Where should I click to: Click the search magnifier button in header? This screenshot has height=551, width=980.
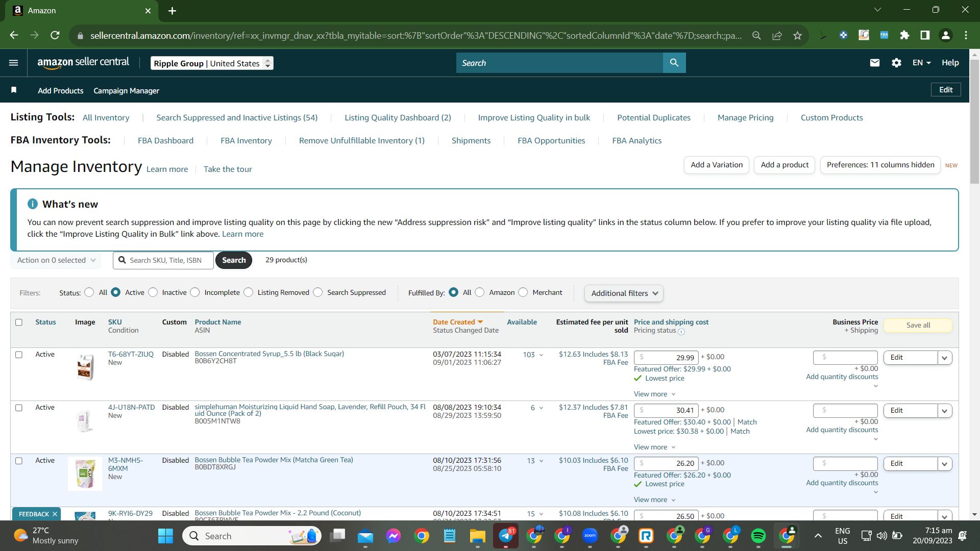coord(674,63)
